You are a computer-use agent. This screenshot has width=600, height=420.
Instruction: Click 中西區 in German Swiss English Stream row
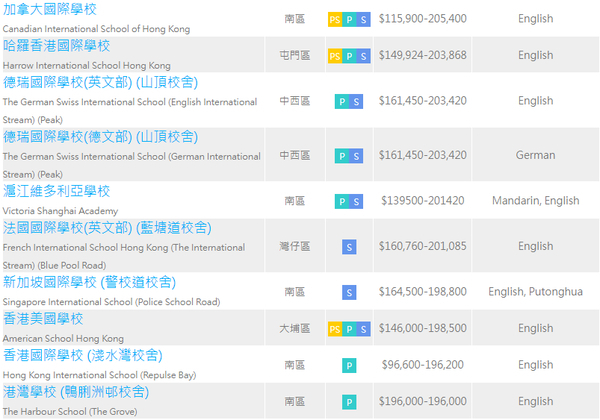295,101
